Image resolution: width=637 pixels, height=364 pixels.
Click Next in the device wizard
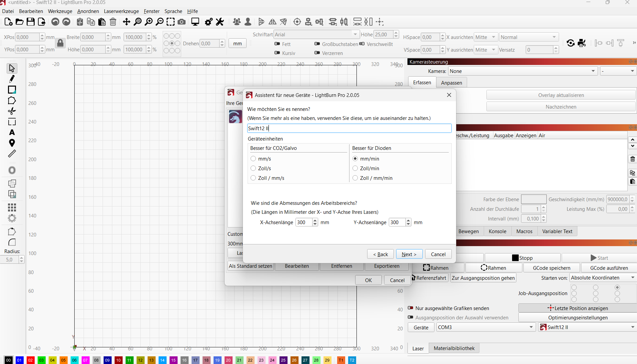point(409,254)
